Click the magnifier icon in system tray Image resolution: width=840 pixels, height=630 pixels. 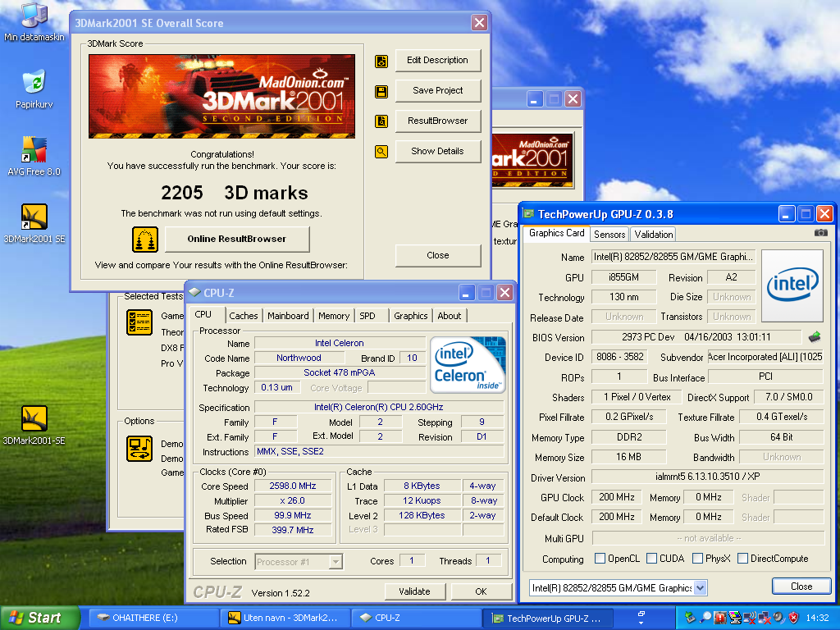(x=706, y=617)
